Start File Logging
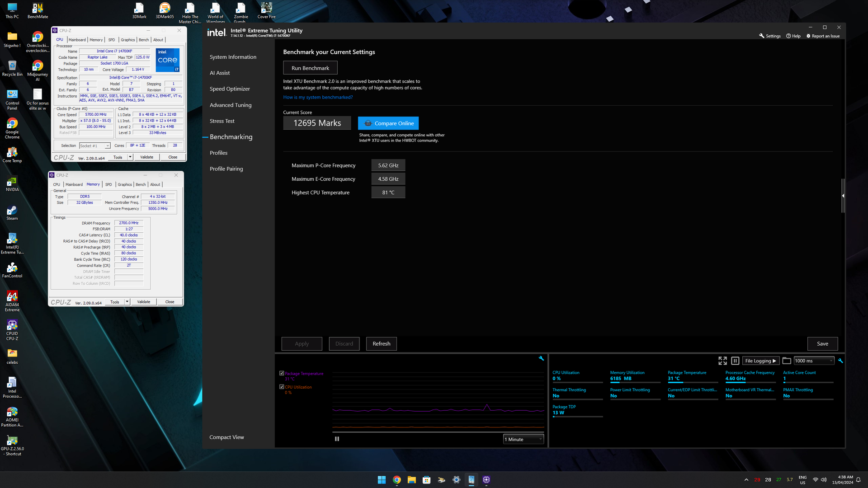Viewport: 868px width, 488px height. pyautogui.click(x=761, y=361)
